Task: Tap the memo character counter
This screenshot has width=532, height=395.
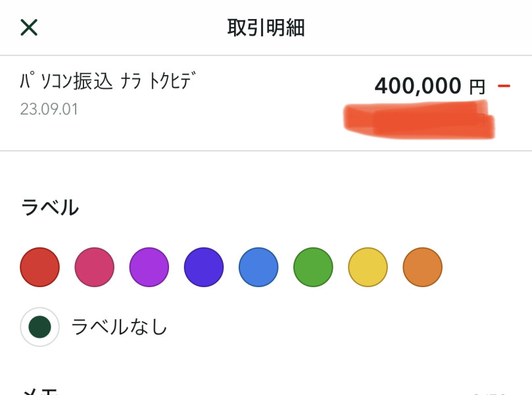Action: (490, 392)
